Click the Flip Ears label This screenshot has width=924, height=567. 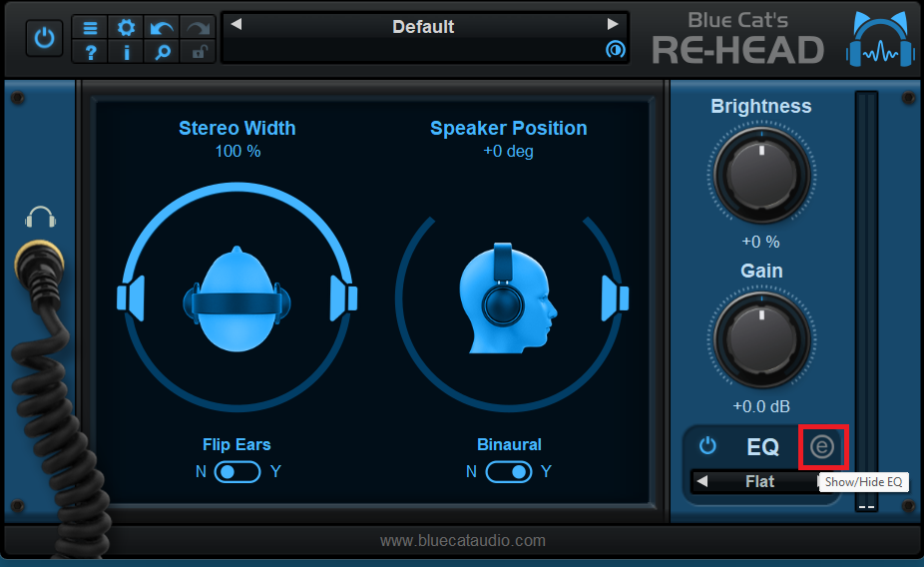click(236, 444)
